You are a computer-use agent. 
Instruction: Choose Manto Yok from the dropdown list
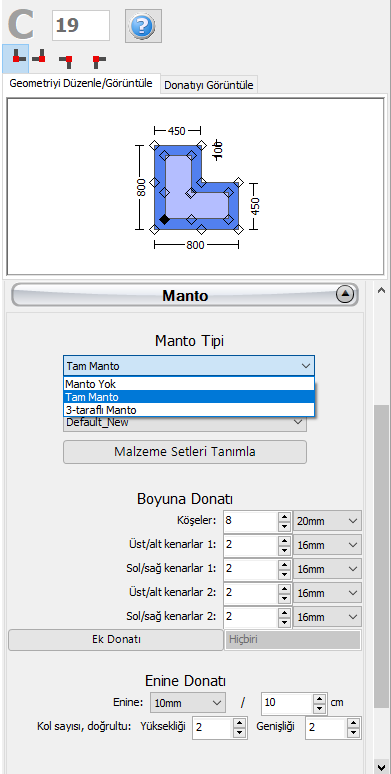(189, 384)
